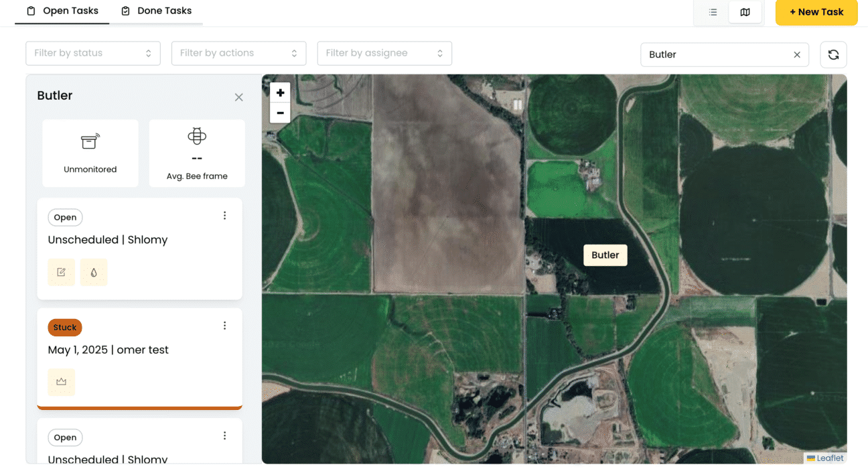The width and height of the screenshot is (868, 469).
Task: Switch to the Open Tasks tab
Action: pos(62,11)
